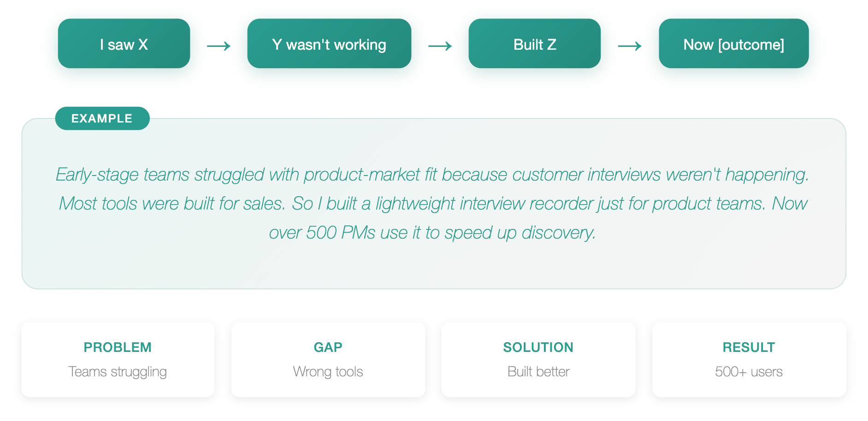Screen dimensions: 868x421
Task: Click arrow between 'Y wasn't working' and 'Built Z'
Action: [440, 46]
